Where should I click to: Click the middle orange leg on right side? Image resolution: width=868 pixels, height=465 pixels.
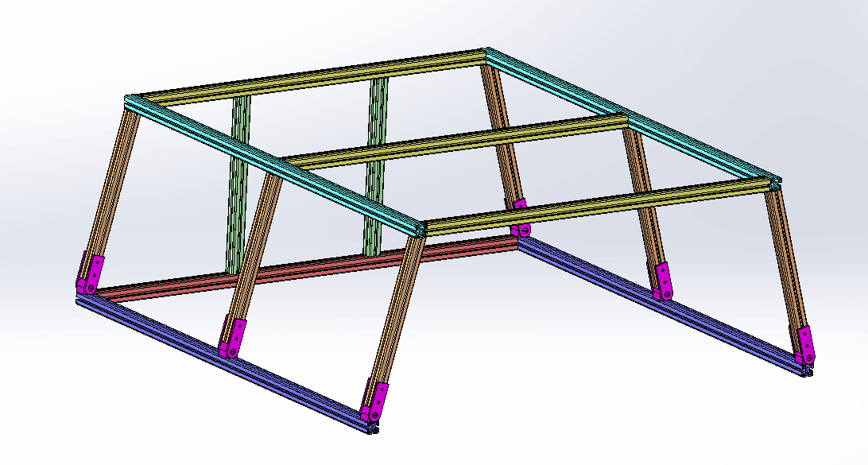tap(643, 200)
